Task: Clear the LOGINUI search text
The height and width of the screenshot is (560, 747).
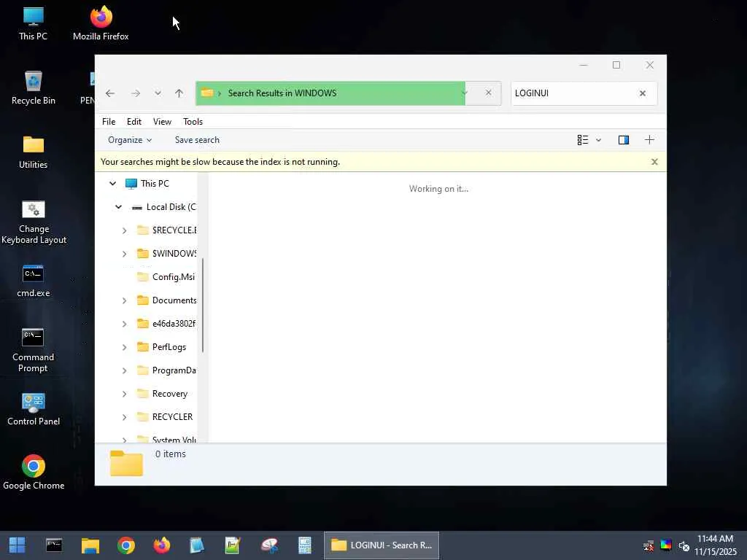Action: point(643,93)
